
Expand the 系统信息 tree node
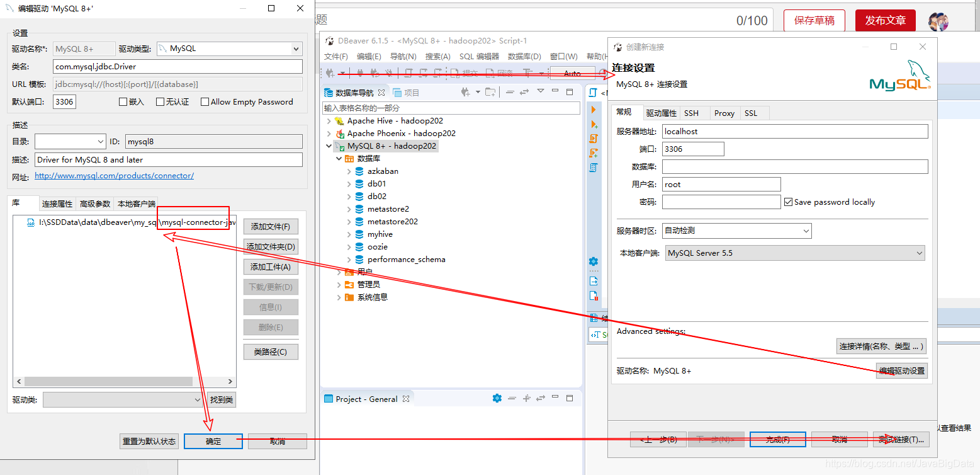tap(339, 297)
